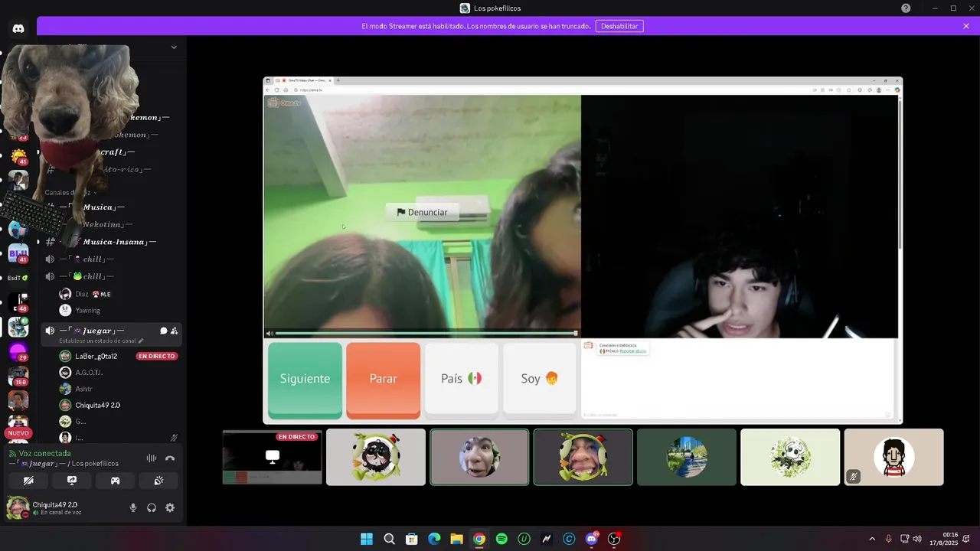This screenshot has width=980, height=551.
Task: Click user Yawning in chill channel
Action: (x=87, y=310)
